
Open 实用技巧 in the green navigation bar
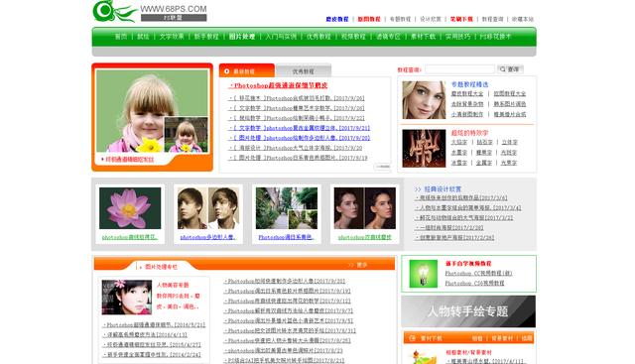click(457, 37)
